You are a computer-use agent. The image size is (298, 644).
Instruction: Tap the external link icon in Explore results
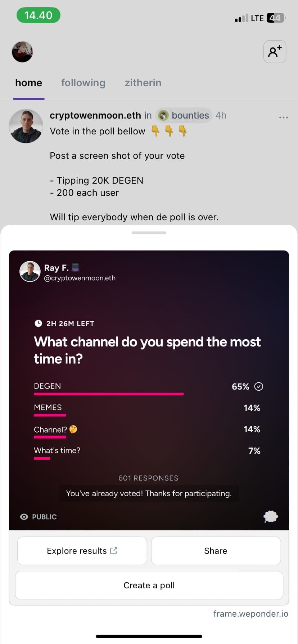pyautogui.click(x=114, y=550)
